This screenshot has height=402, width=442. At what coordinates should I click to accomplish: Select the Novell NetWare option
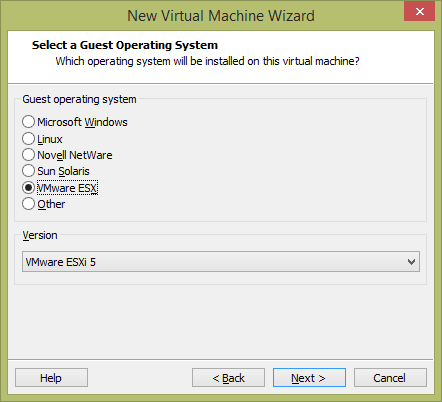click(28, 155)
